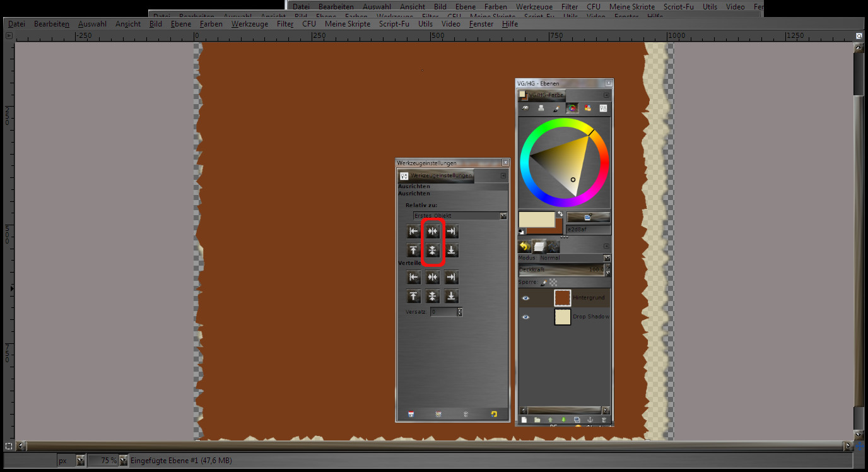Switch to the color wheel tab in color panel
This screenshot has width=868, height=472.
(572, 109)
